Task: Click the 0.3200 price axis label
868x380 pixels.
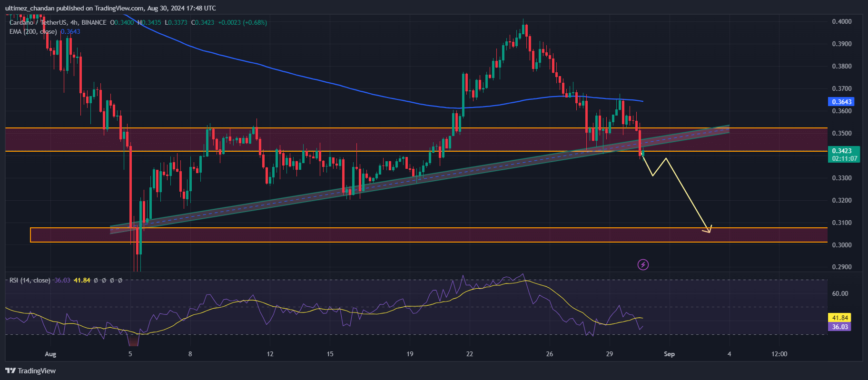Action: pyautogui.click(x=842, y=200)
